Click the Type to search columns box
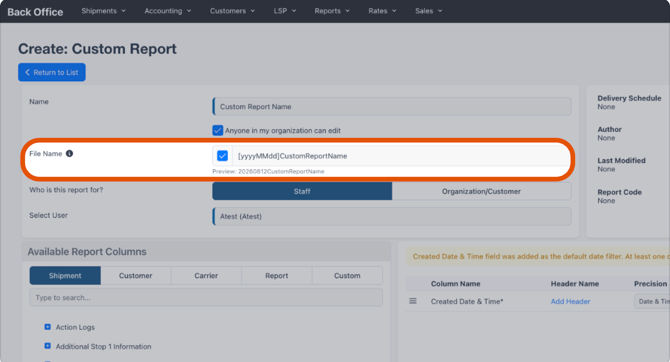This screenshot has height=362, width=670. (x=206, y=297)
